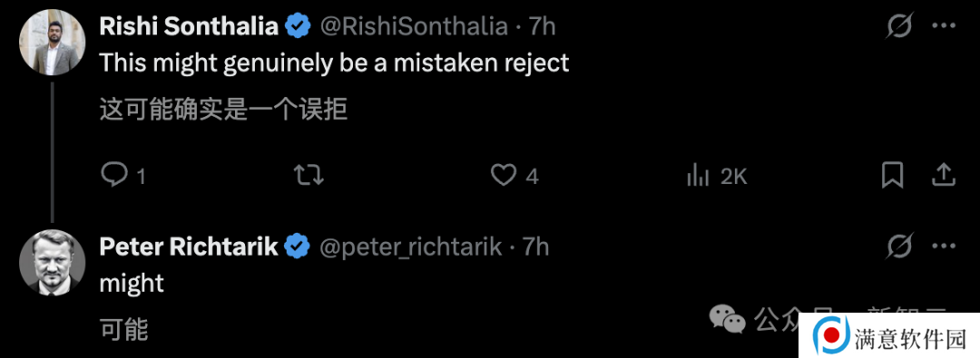Retweet Rishi Sonthalia's post
Viewport: 980px width, 358px height.
tap(309, 176)
